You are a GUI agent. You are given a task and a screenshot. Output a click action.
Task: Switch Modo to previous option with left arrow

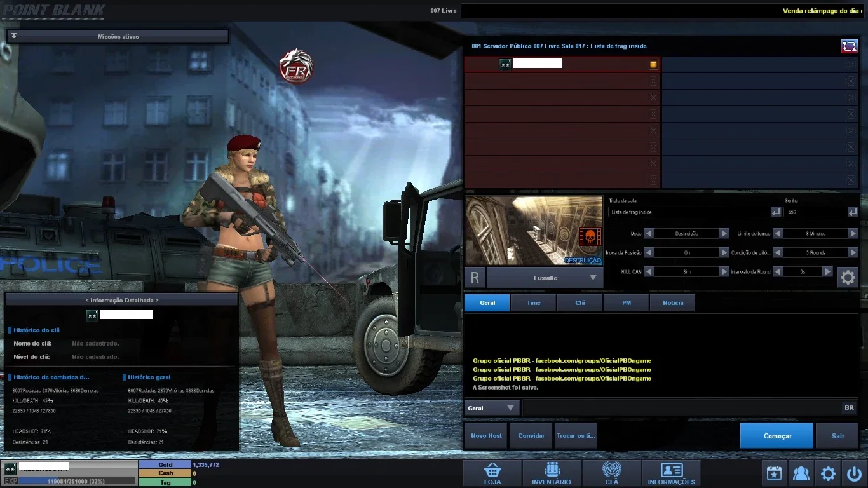(x=649, y=234)
